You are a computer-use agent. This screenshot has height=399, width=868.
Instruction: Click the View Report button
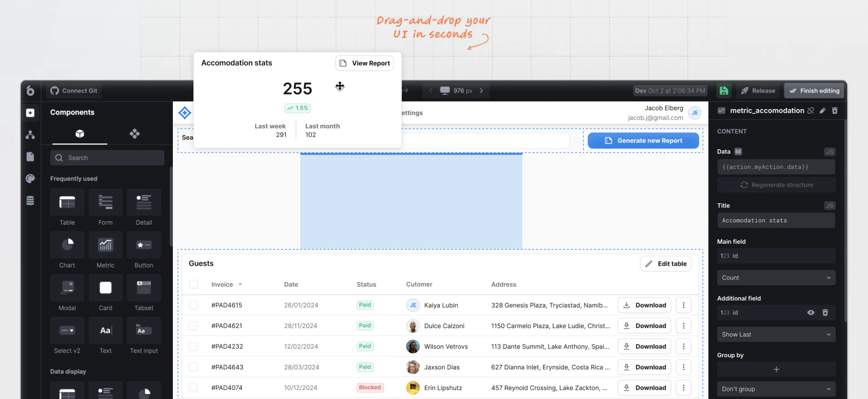pos(365,63)
